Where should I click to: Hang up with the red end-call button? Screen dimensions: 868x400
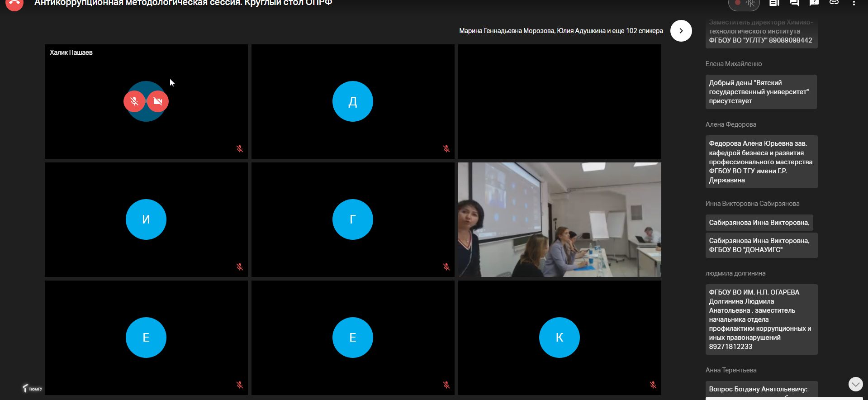14,4
